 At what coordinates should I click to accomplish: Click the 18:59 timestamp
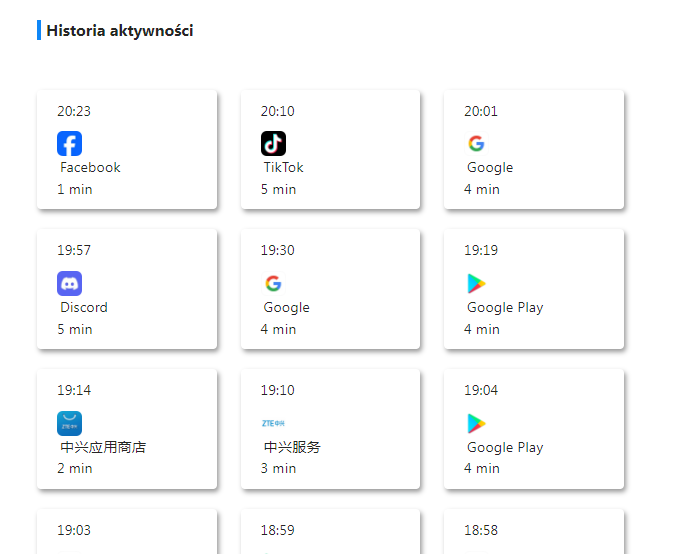tap(277, 530)
